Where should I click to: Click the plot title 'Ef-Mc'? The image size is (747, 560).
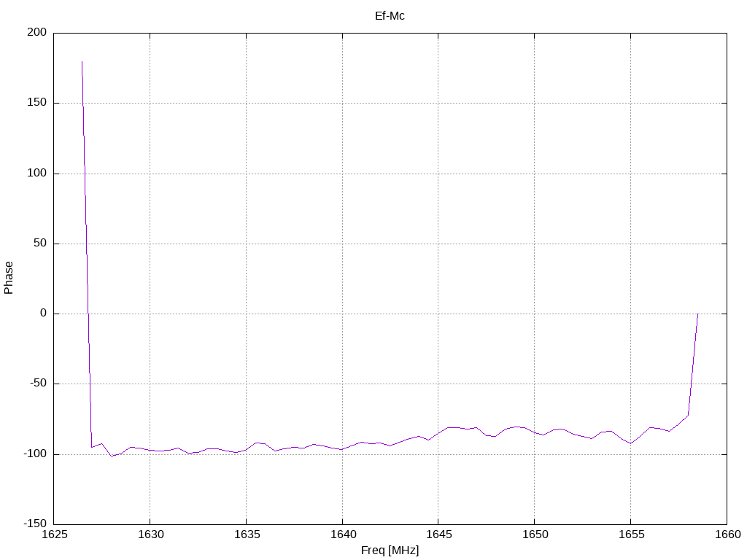coord(390,16)
